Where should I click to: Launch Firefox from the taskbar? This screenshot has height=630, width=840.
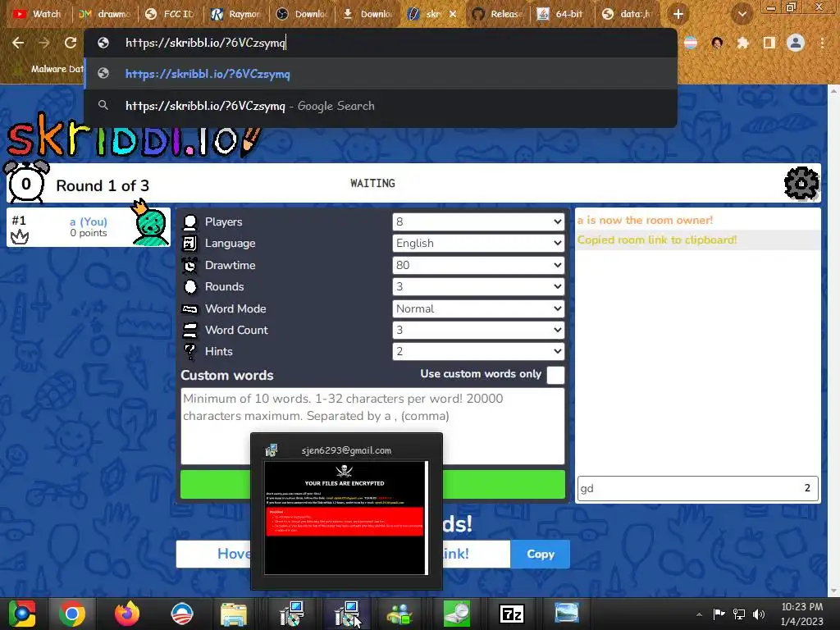127,614
